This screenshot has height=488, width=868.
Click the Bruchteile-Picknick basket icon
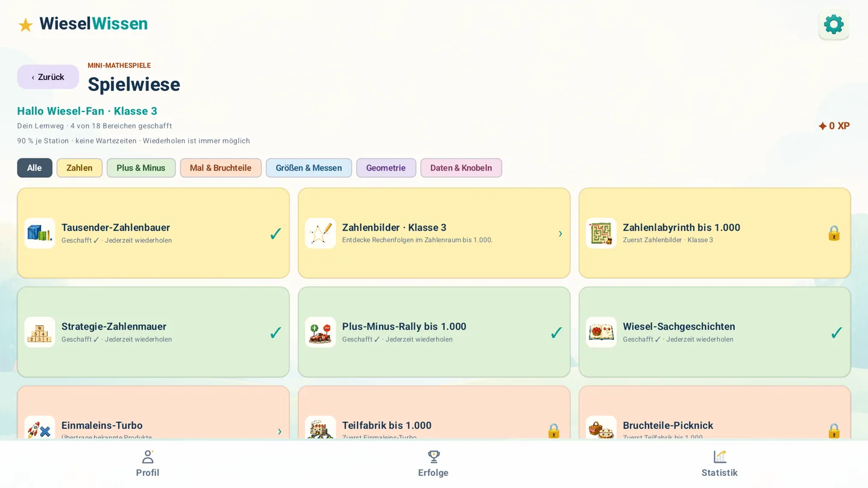[x=601, y=428]
